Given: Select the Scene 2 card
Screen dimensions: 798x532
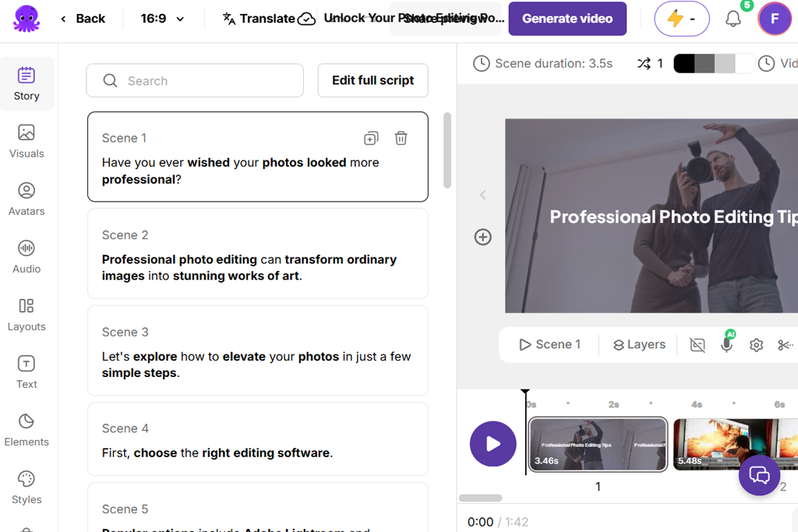Looking at the screenshot, I should coord(257,253).
